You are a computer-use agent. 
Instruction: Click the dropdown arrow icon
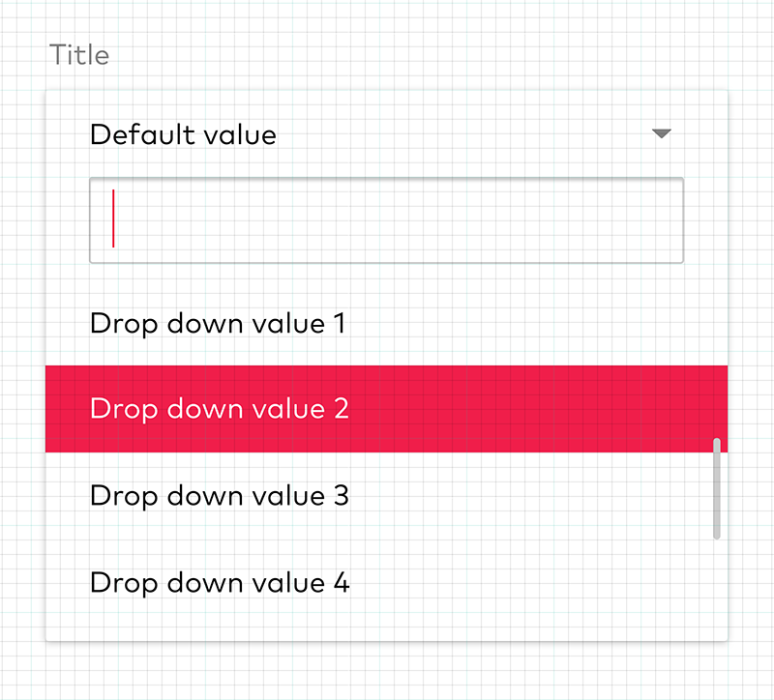coord(662,134)
